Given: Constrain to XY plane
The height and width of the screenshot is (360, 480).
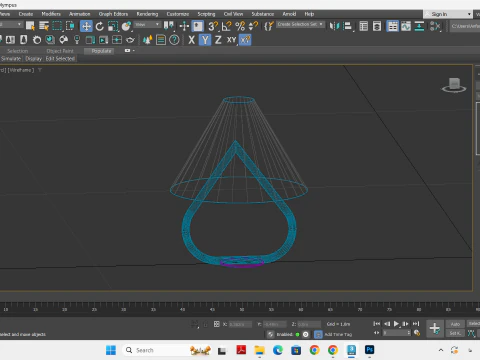Looking at the screenshot, I should click(232, 40).
